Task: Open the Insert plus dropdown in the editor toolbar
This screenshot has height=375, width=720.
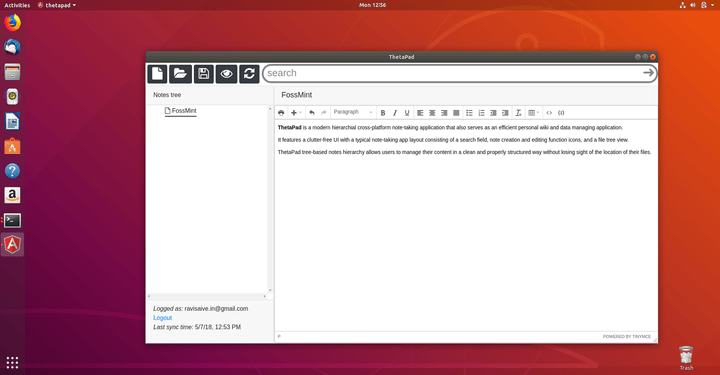Action: tap(296, 112)
